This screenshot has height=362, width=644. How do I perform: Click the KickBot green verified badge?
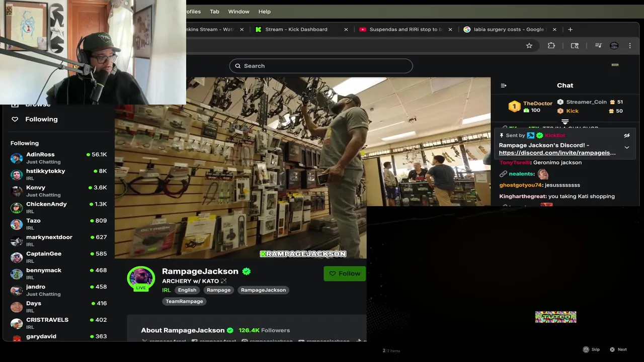coord(539,136)
